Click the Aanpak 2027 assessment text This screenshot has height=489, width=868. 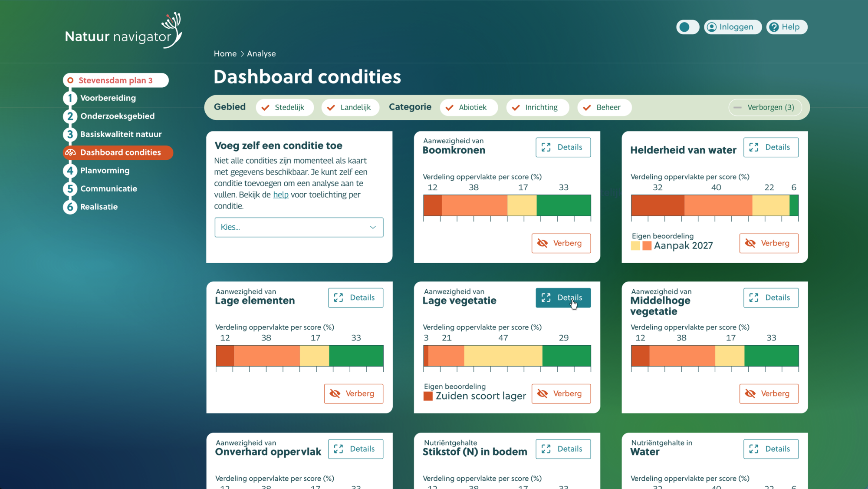pos(684,246)
